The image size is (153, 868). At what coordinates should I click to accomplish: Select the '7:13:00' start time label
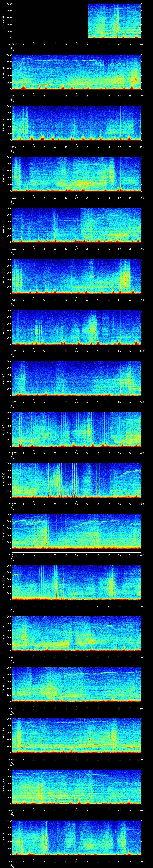coord(12,249)
